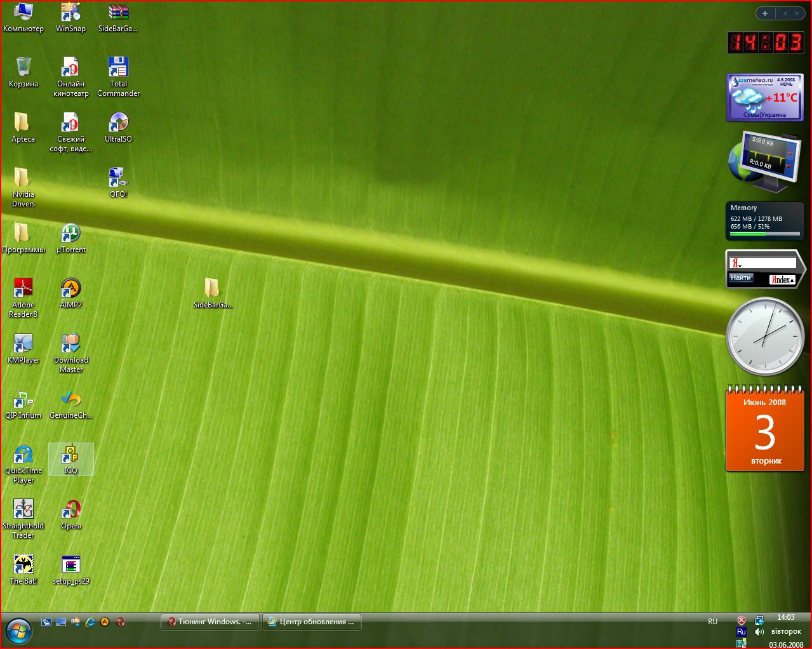Open Total Commander shortcut

pos(118,68)
